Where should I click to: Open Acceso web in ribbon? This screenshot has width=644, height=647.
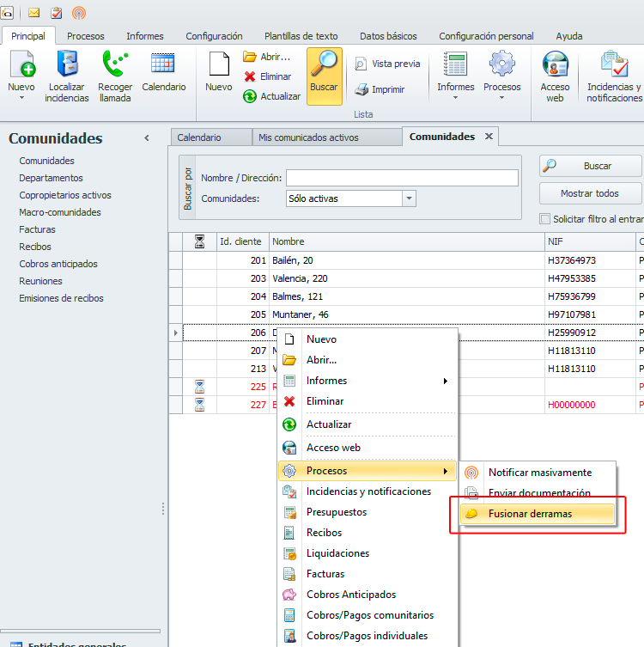[555, 66]
